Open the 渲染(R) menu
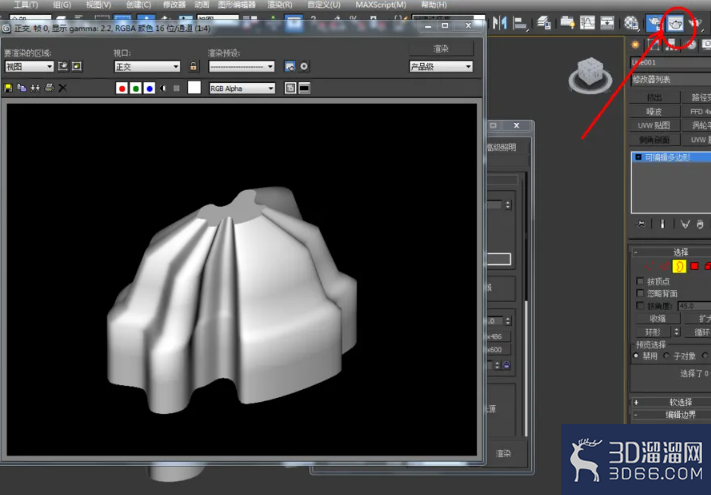Screen dimensions: 711x495 click(280, 5)
